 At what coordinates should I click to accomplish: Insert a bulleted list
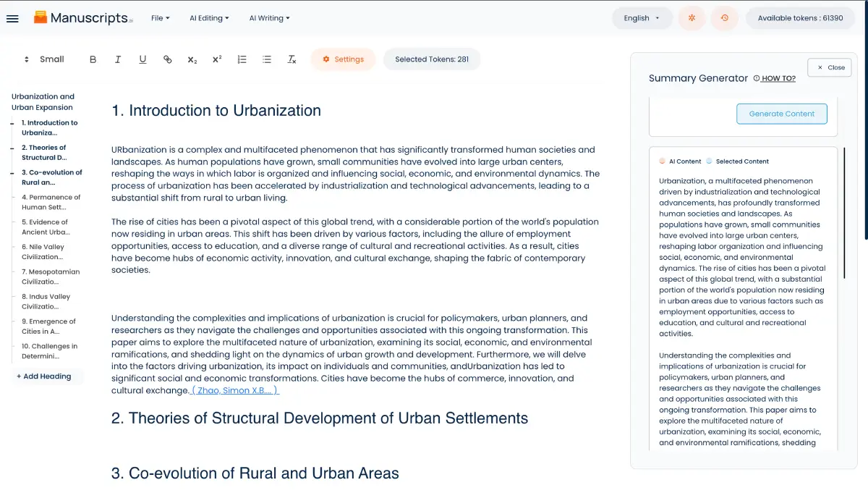coord(267,59)
